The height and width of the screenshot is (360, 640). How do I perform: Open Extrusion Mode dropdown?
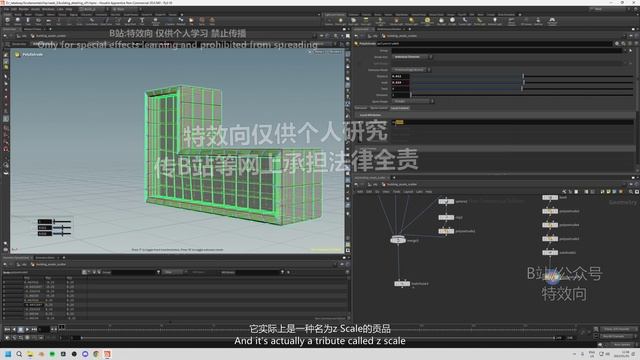click(411, 70)
